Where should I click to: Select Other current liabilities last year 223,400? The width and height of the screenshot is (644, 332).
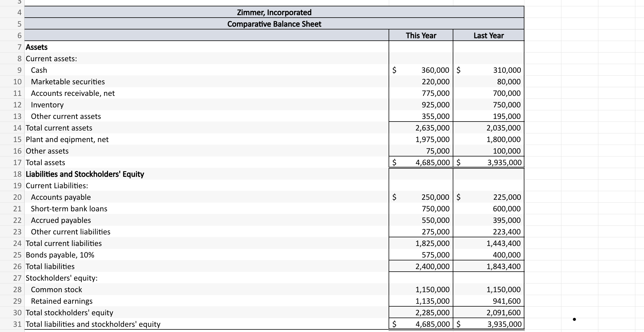coord(506,232)
